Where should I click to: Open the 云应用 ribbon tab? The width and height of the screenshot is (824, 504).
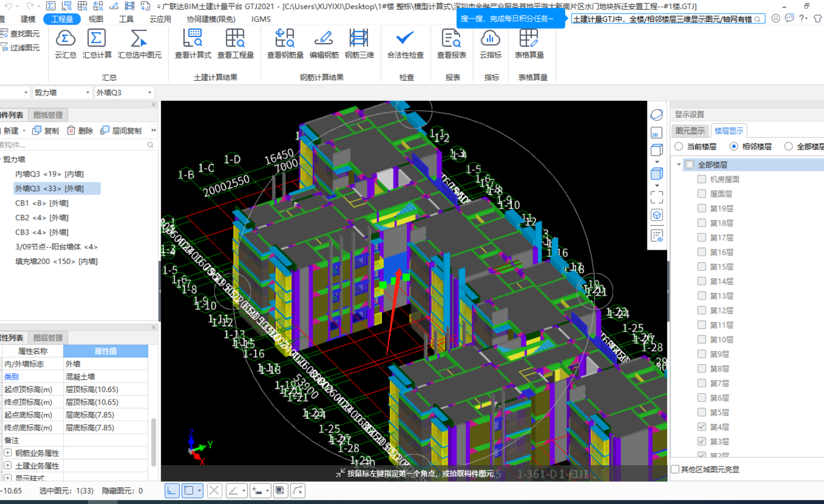160,19
